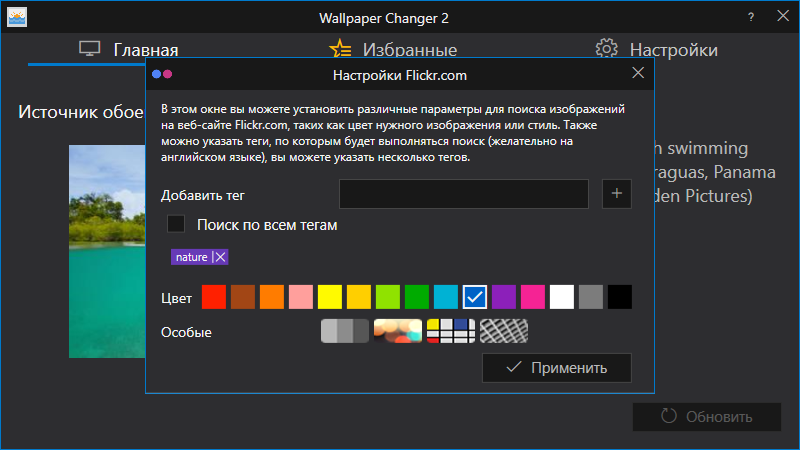This screenshot has width=800, height=450.
Task: Click the gear icon beside Настройки
Action: pyautogui.click(x=607, y=48)
